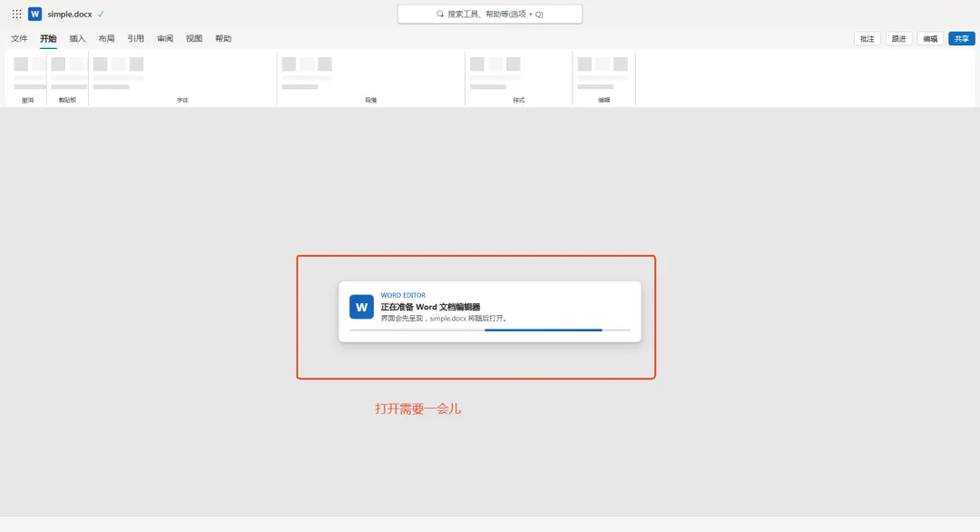Click the 字体 ribbon group label
The height and width of the screenshot is (532, 980).
pyautogui.click(x=182, y=100)
